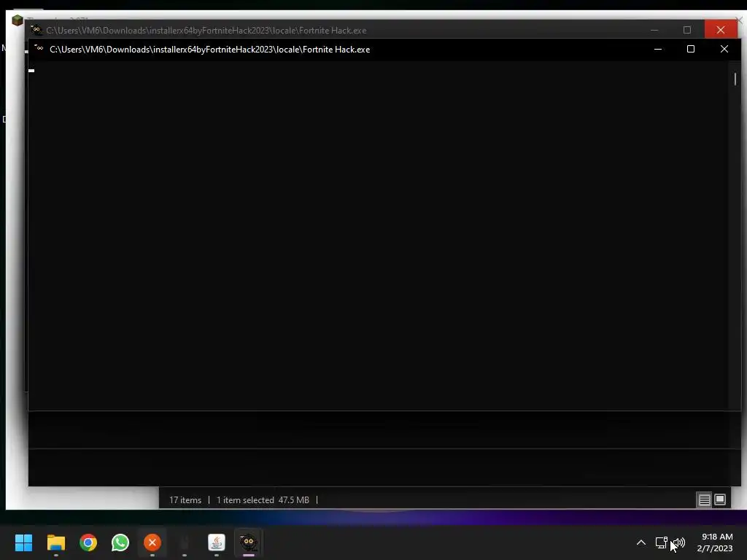Switch Explorer to details list view
The height and width of the screenshot is (560, 747).
pyautogui.click(x=704, y=499)
